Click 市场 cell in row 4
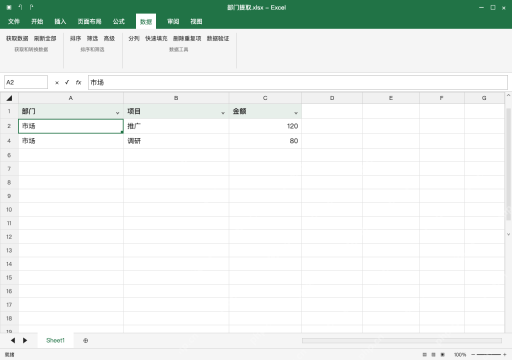 pos(71,141)
